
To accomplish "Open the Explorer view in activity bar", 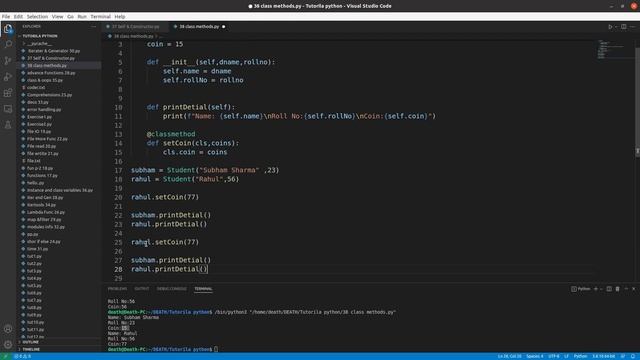I will (8, 29).
